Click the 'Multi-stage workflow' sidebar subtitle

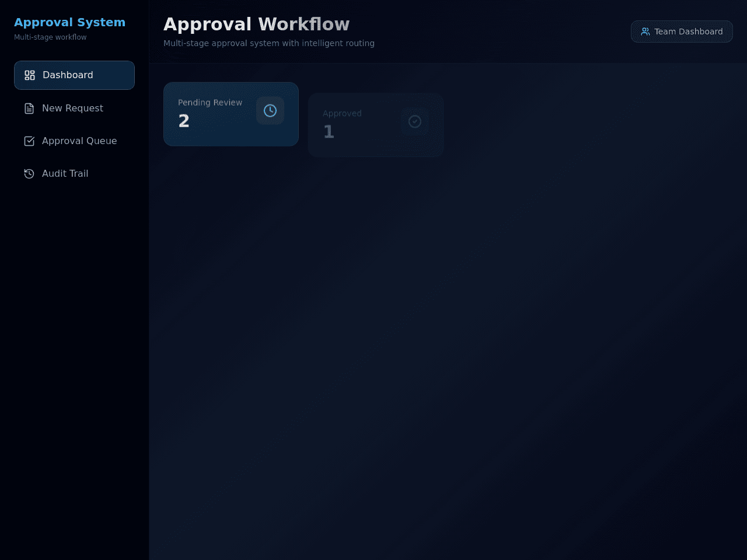point(50,37)
